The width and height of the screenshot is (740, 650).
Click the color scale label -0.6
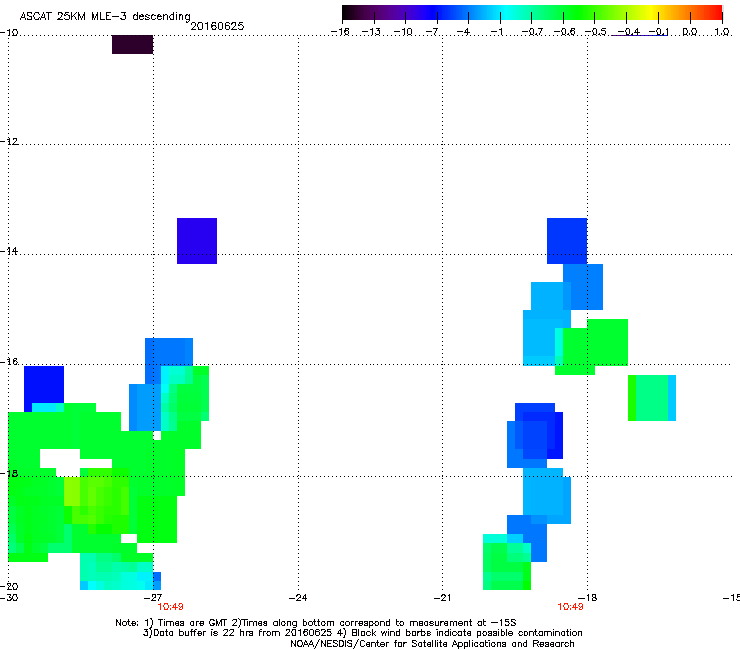(564, 32)
